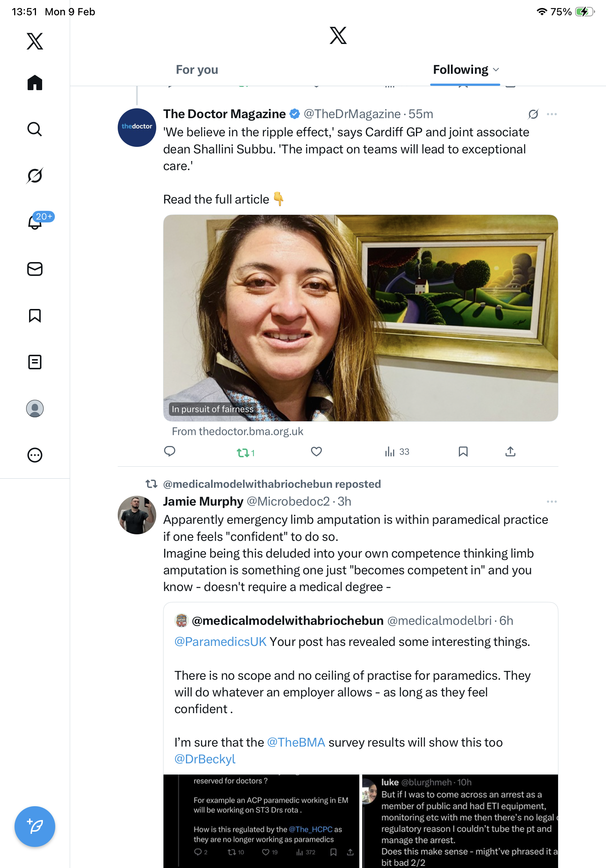Open the article image 'In pursuit of fairness'
The width and height of the screenshot is (606, 868).
360,318
